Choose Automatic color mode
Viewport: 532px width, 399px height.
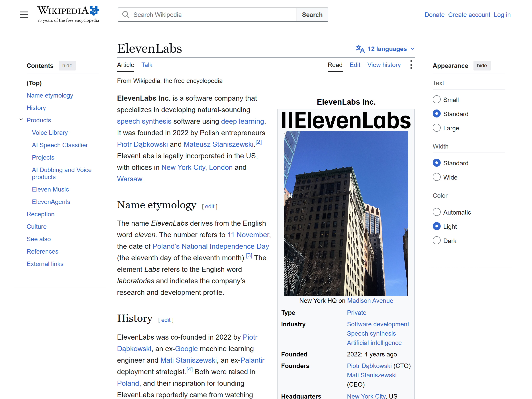[x=436, y=212]
